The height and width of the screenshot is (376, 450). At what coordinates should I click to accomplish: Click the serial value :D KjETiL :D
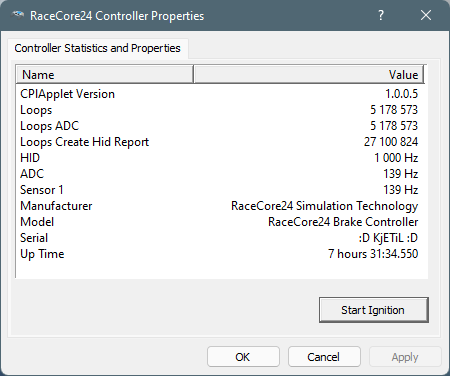click(x=388, y=238)
